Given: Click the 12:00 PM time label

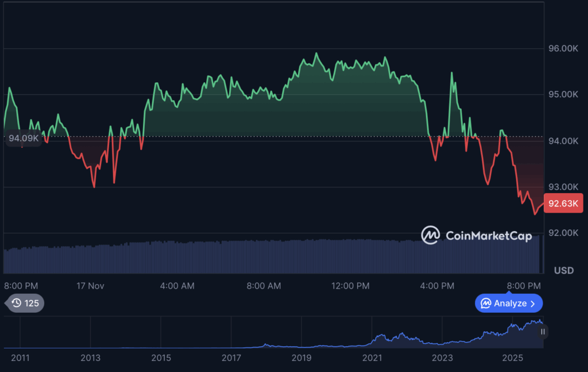Looking at the screenshot, I should point(350,286).
